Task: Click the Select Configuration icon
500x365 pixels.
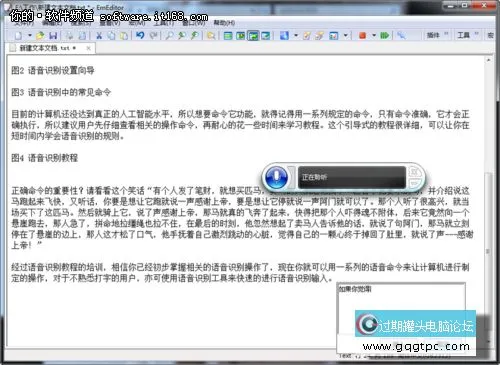Action: [284, 35]
